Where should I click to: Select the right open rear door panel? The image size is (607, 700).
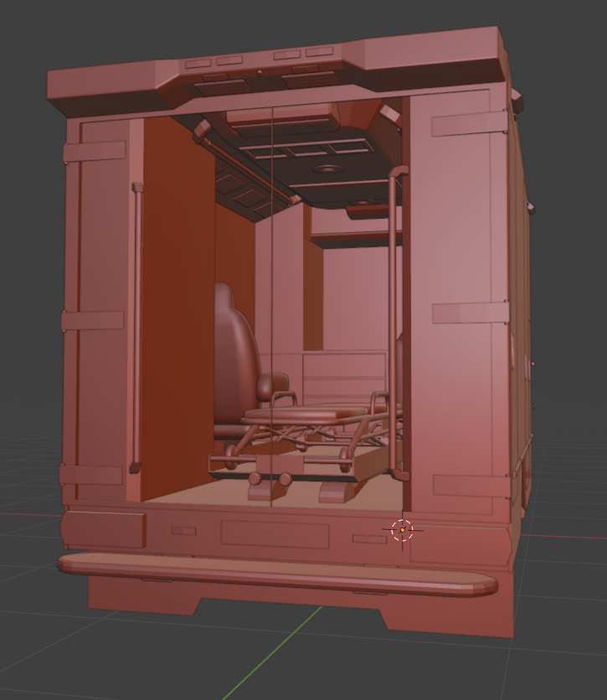[x=456, y=301]
